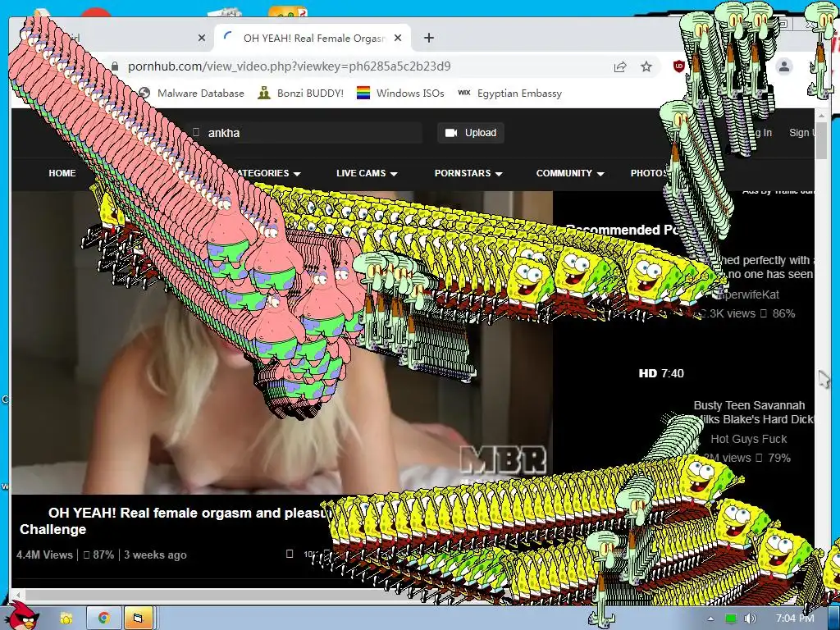Close the first background tab
This screenshot has width=840, height=630.
tap(202, 38)
